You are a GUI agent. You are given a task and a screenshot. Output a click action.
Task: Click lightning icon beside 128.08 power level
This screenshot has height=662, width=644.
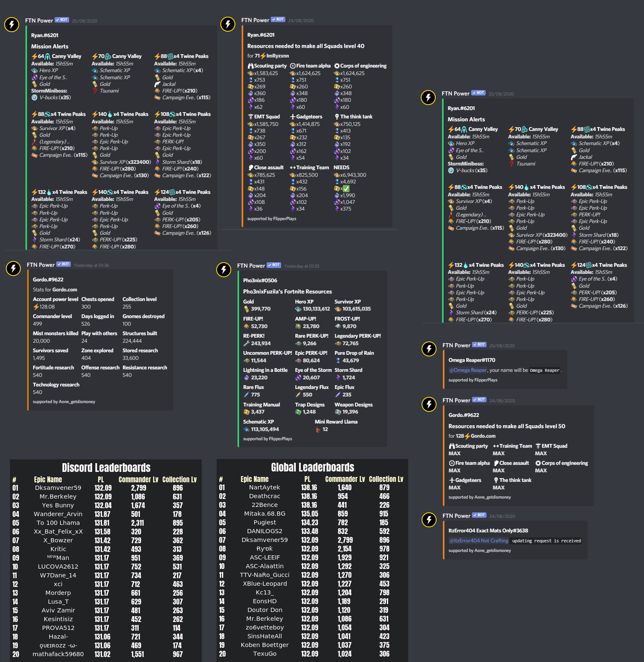pos(36,307)
